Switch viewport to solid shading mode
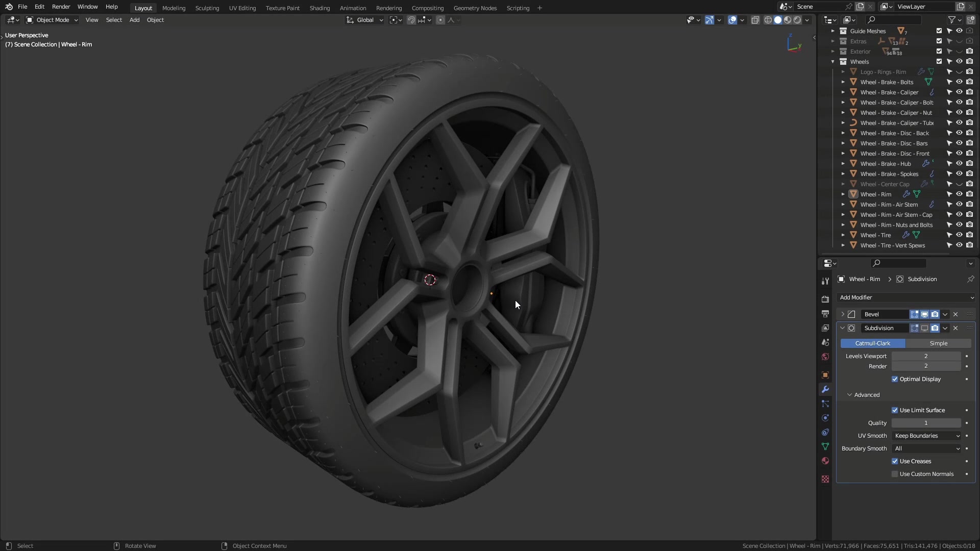Screen dimensions: 980x551 click(x=778, y=20)
